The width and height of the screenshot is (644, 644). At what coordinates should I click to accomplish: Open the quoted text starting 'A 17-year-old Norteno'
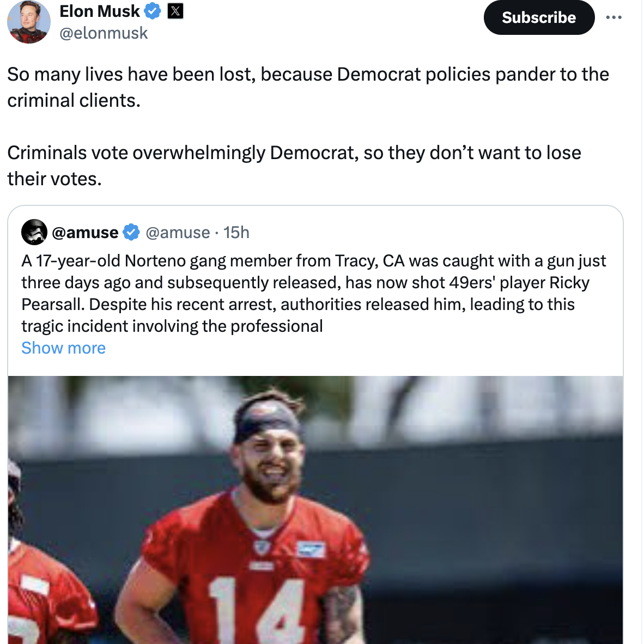[x=313, y=293]
